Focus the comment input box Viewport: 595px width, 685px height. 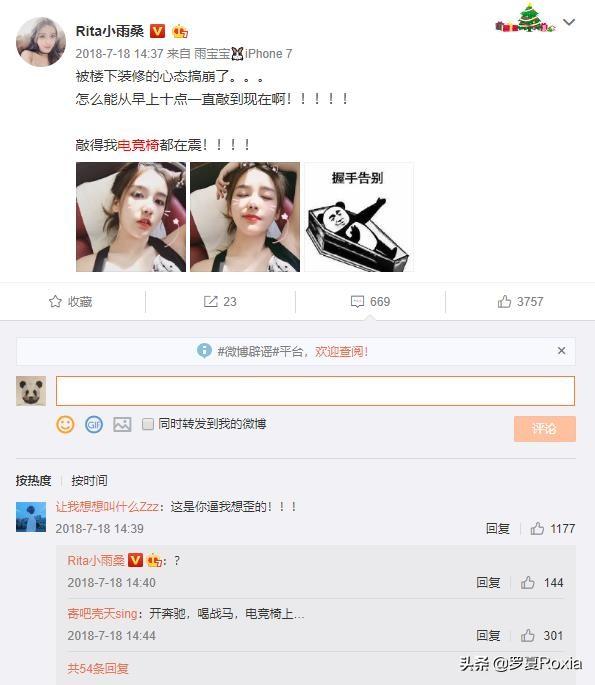315,391
